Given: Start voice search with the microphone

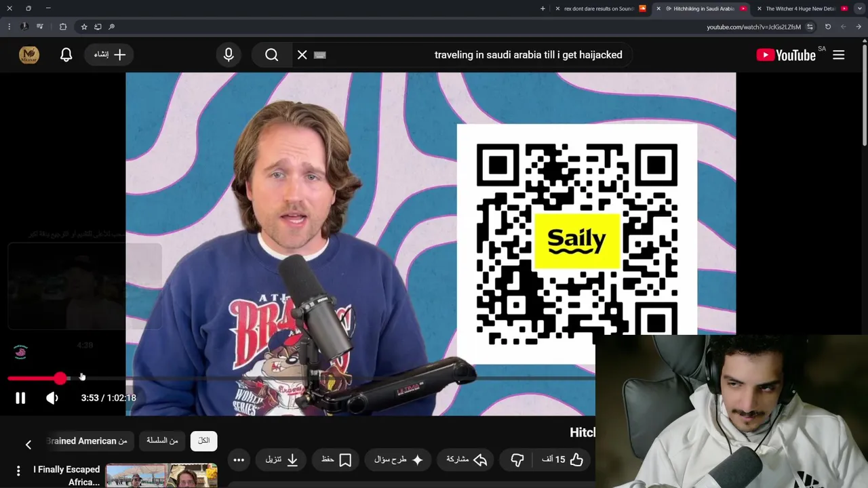Looking at the screenshot, I should point(229,55).
